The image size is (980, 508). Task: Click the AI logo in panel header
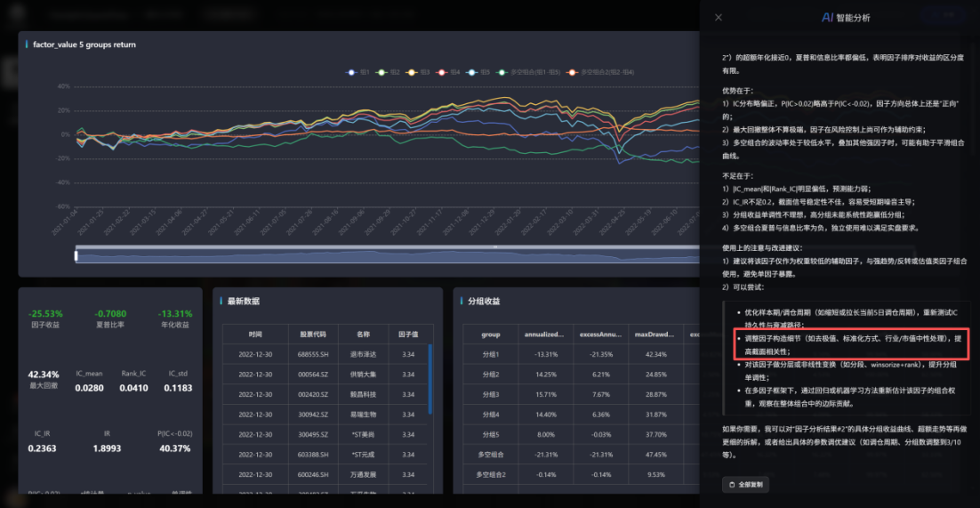826,17
